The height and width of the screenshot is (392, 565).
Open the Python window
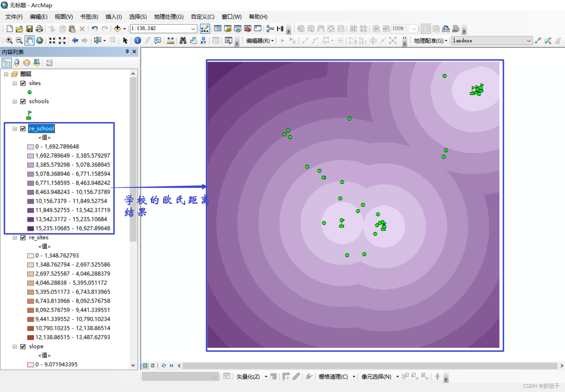point(258,28)
